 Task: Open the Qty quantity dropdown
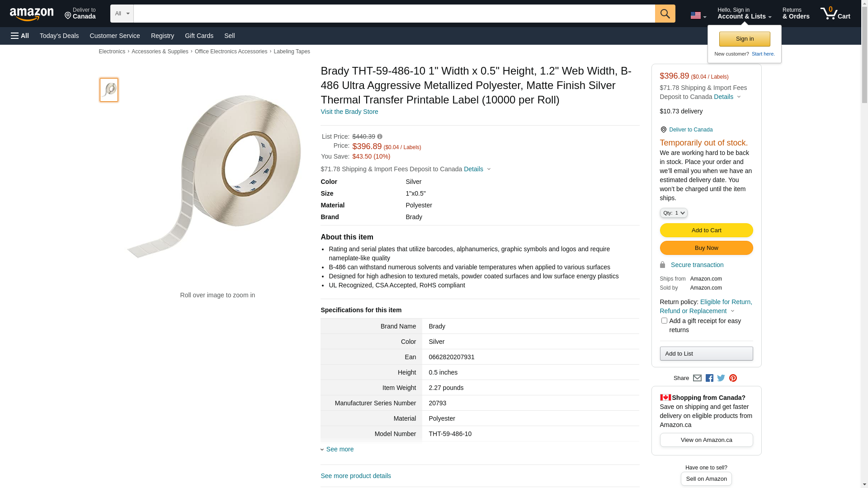click(x=674, y=213)
